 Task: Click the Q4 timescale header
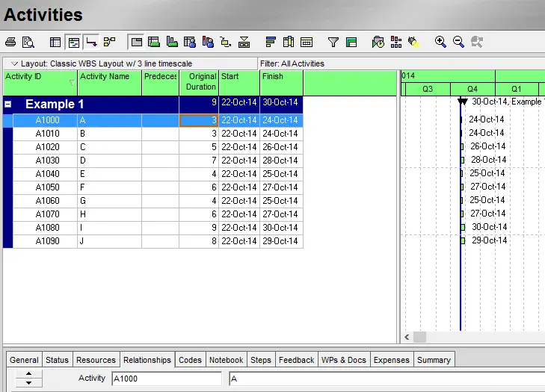point(472,89)
